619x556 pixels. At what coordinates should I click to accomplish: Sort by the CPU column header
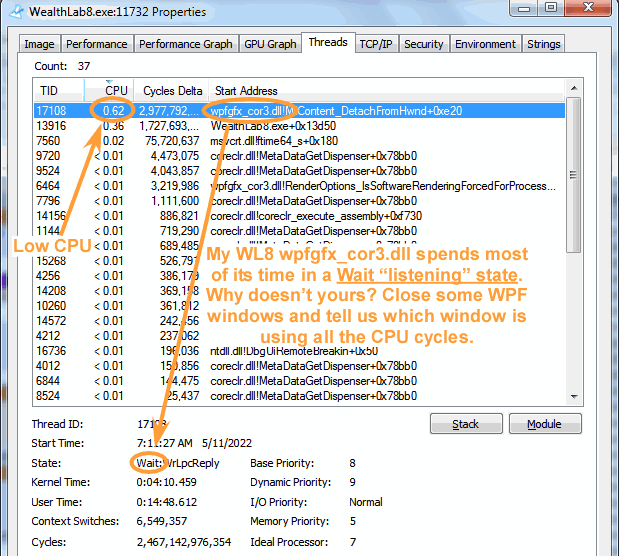pos(109,90)
